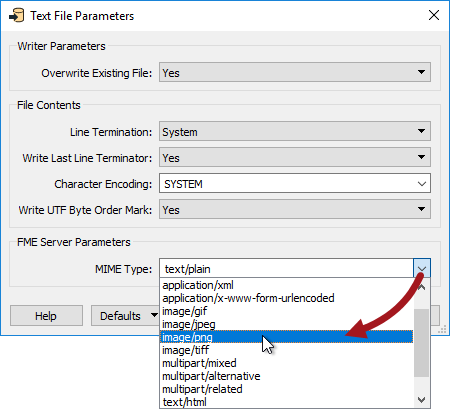
Task: Open the Overwrite Existing File dropdown
Action: click(x=295, y=72)
